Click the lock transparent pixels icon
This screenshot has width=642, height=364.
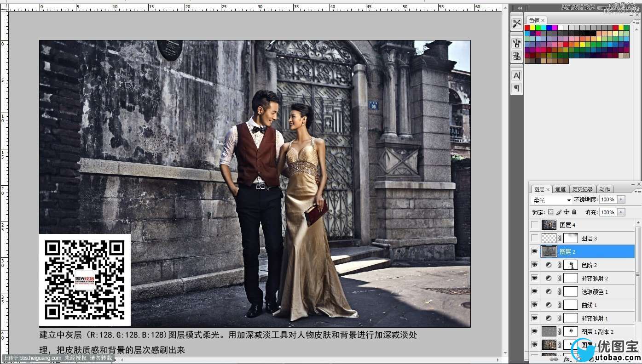click(x=550, y=212)
